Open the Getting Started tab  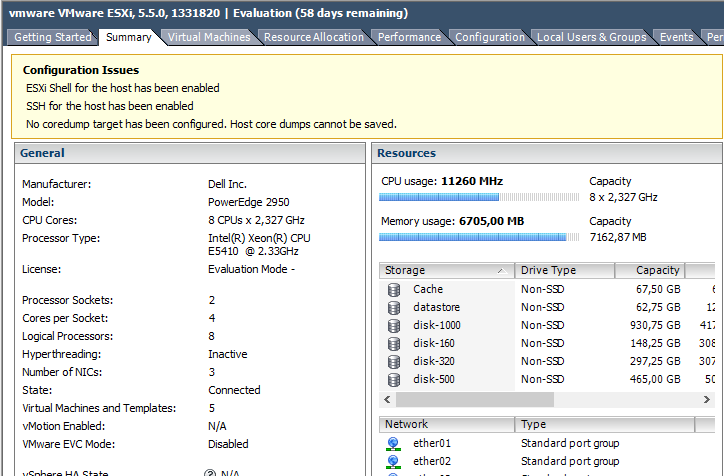(x=53, y=37)
